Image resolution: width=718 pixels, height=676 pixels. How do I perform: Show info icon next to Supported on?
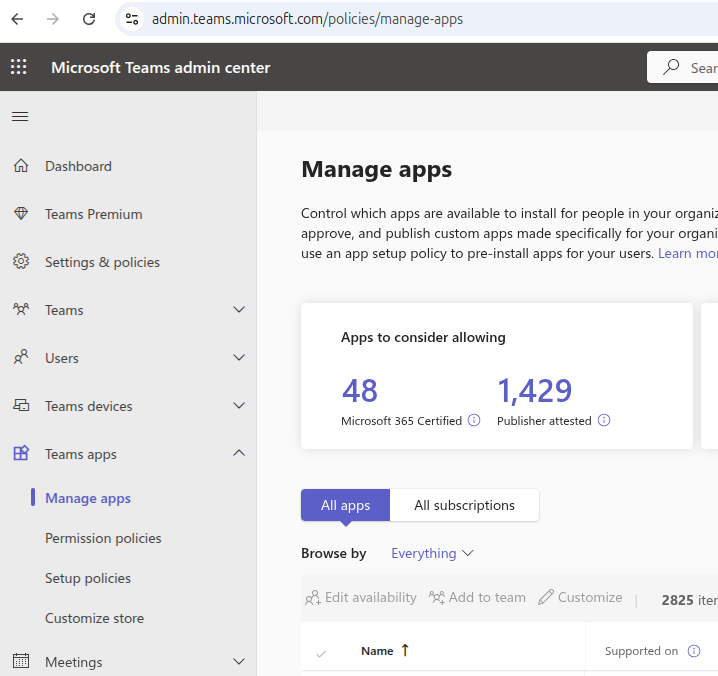(694, 651)
